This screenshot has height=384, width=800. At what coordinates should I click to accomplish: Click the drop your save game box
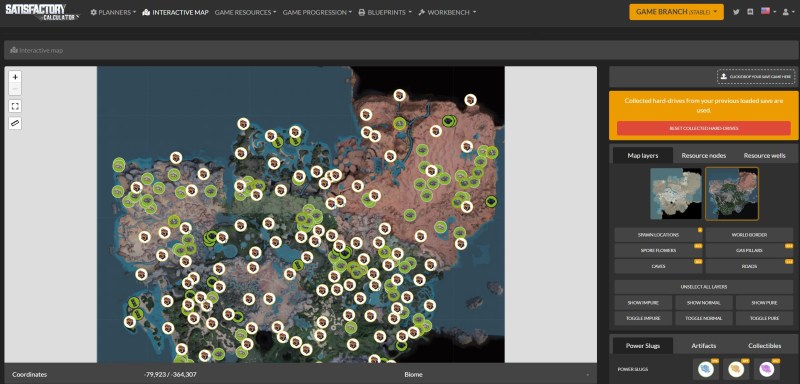756,76
